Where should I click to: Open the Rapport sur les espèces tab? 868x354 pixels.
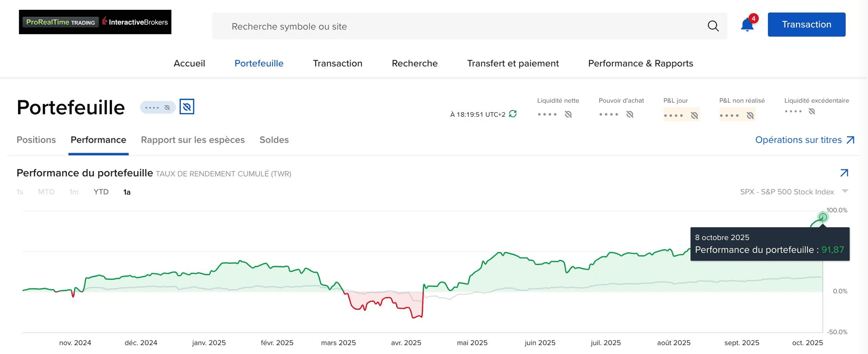[193, 140]
